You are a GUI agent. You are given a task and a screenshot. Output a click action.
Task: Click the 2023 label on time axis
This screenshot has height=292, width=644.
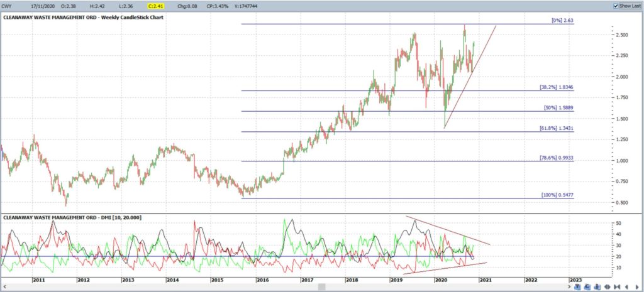click(x=575, y=279)
